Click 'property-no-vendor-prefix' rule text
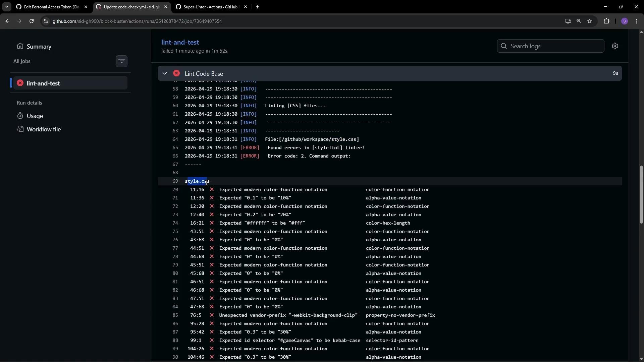The image size is (644, 362). click(400, 315)
